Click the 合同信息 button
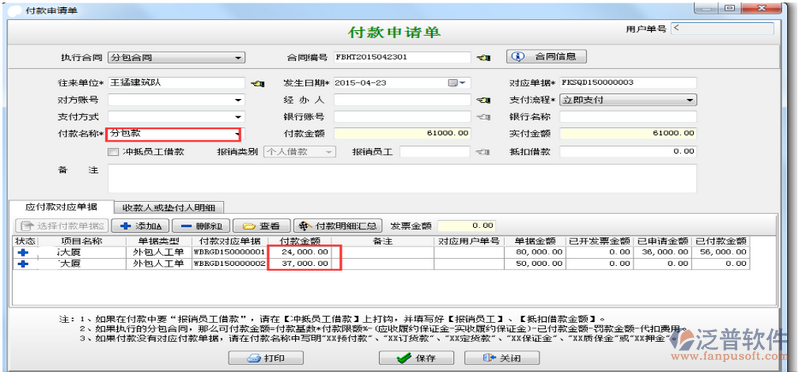 pyautogui.click(x=546, y=57)
